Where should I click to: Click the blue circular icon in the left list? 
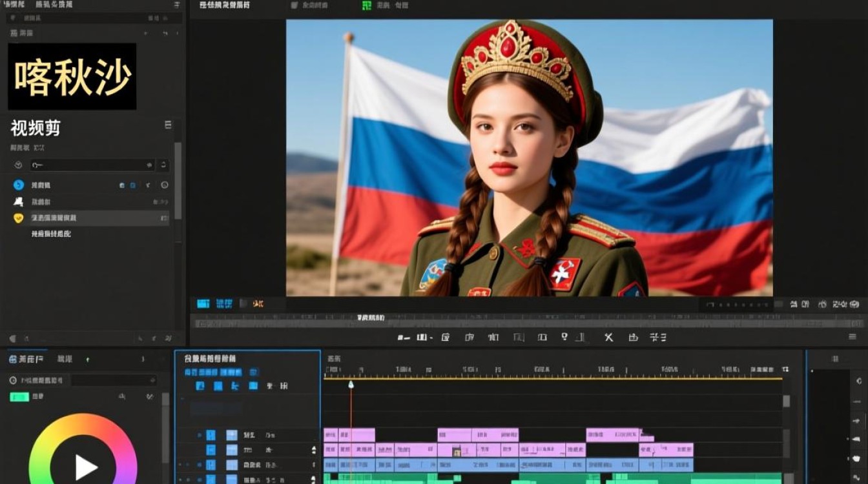pyautogui.click(x=18, y=185)
